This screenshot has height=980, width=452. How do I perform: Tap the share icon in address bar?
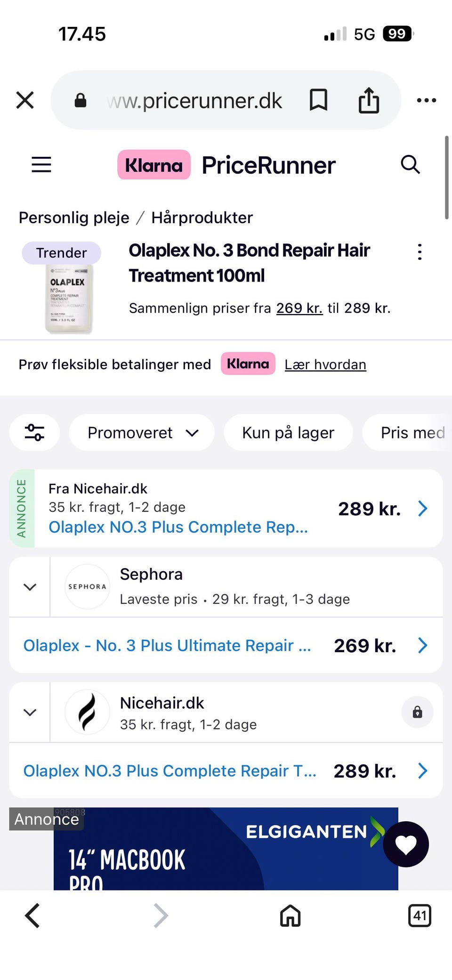369,100
